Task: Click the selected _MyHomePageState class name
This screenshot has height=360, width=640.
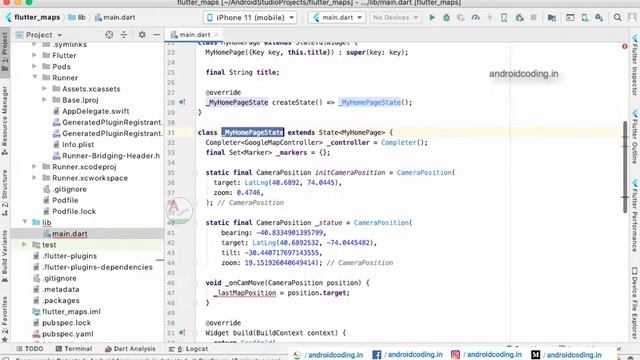Action: [253, 132]
